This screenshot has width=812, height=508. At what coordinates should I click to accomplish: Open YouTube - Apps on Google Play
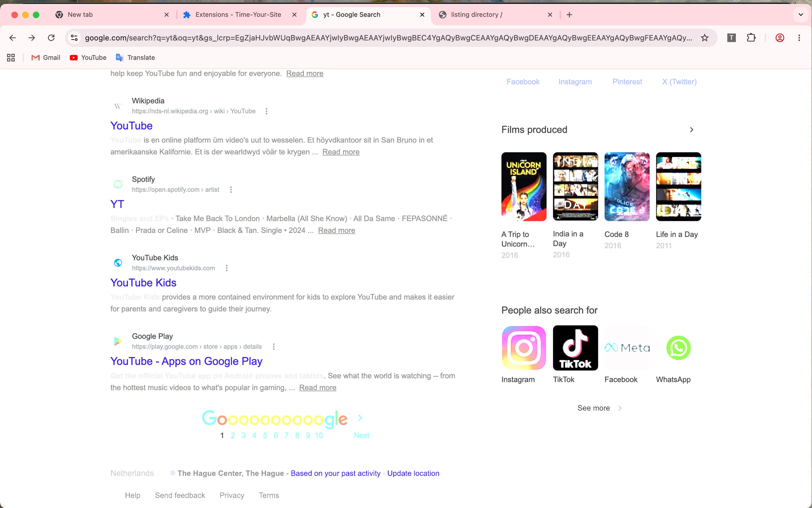[x=186, y=361]
